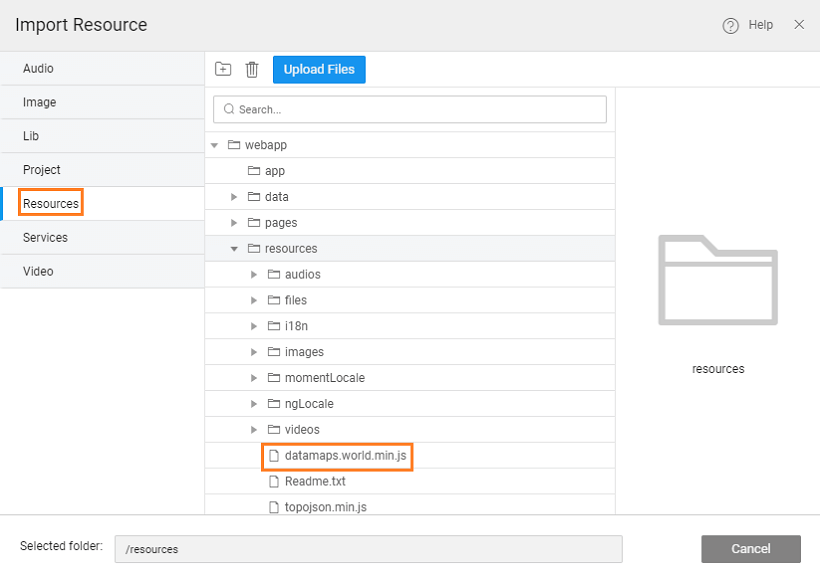
Task: Click the file search input field
Action: 410,109
